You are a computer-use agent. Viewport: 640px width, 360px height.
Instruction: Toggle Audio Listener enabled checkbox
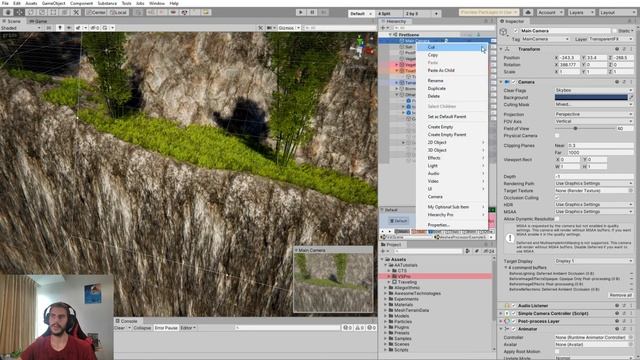coord(514,305)
